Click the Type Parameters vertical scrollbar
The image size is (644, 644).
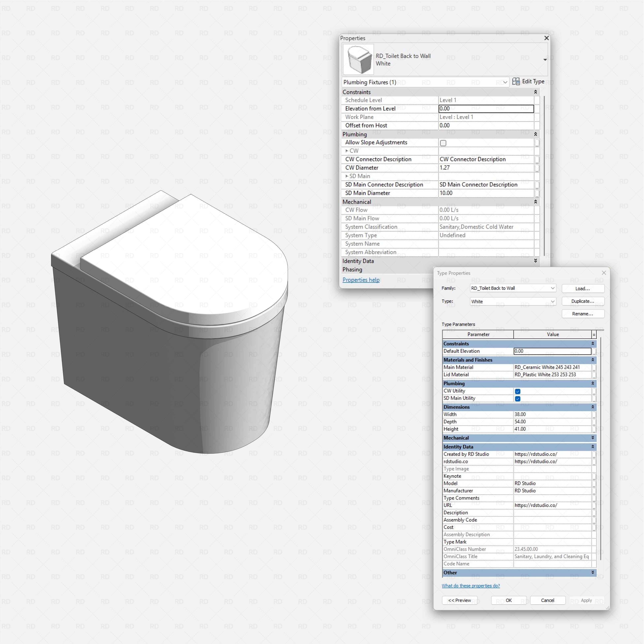point(601,449)
